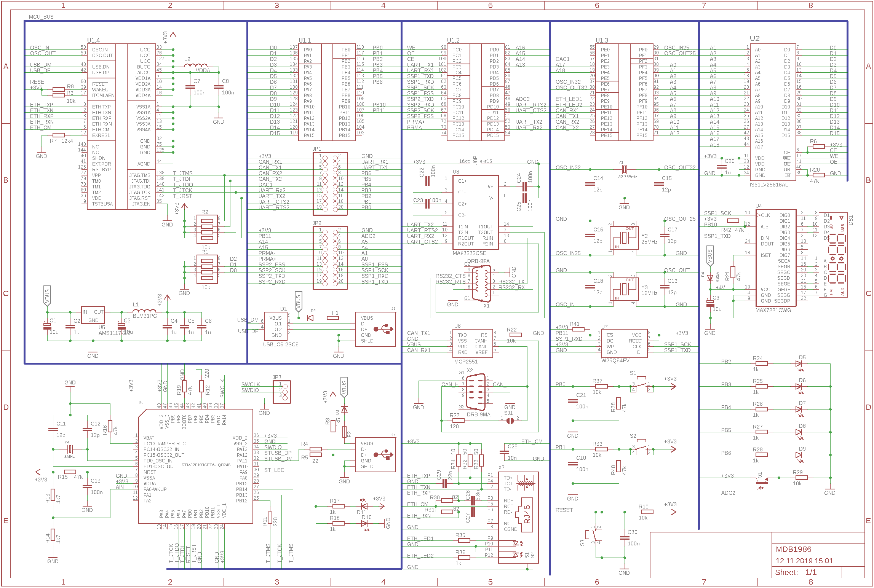Select resistor R22 10k near MCP2551
The width and height of the screenshot is (874, 588).
coord(515,335)
